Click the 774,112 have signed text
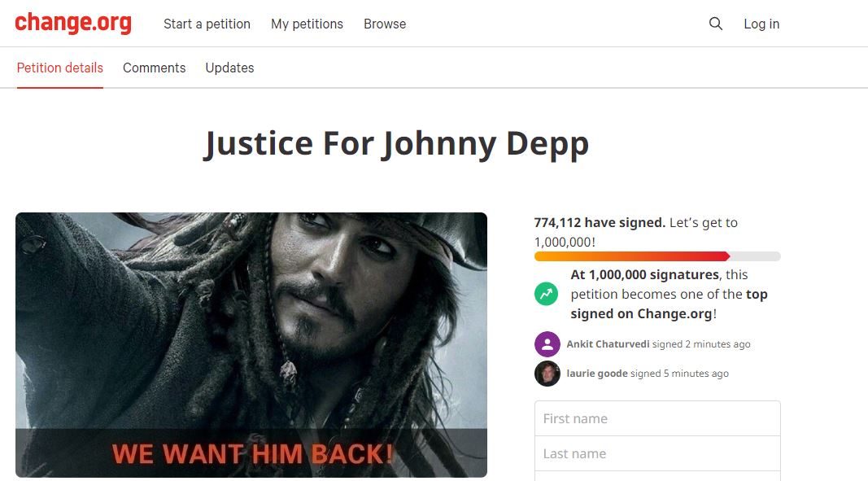 (600, 223)
